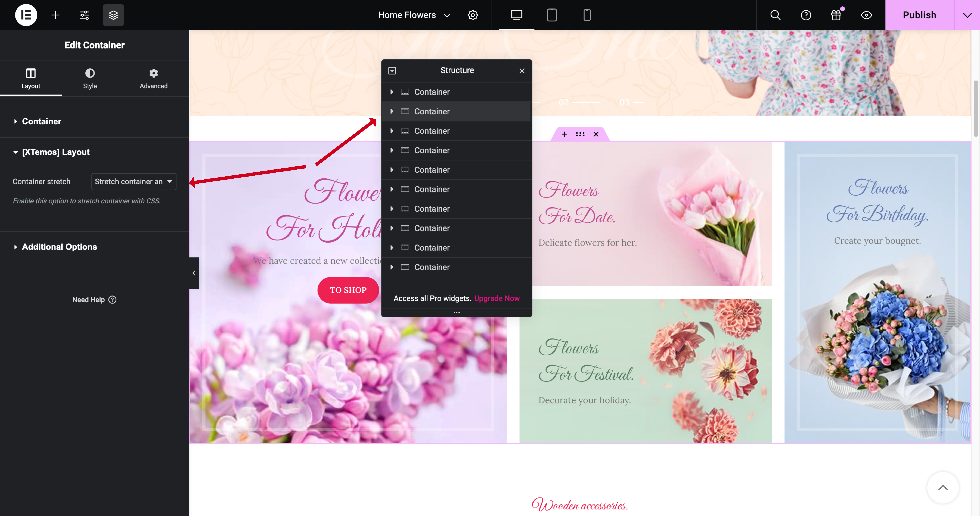
Task: Click container handle drag dots icon
Action: tap(580, 134)
